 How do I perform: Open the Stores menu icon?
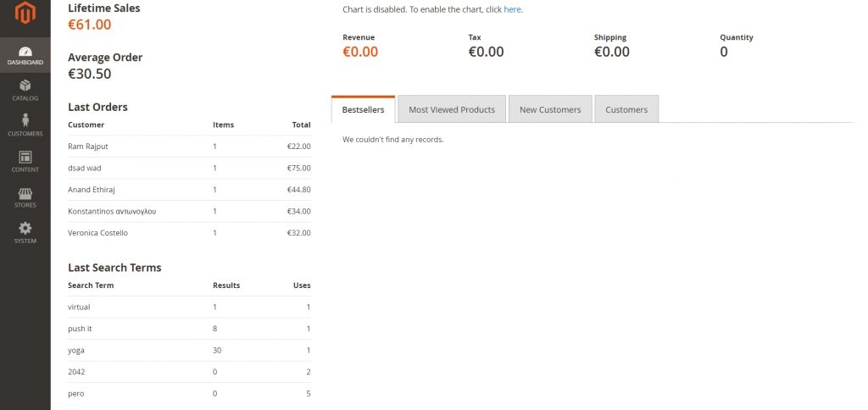[25, 197]
